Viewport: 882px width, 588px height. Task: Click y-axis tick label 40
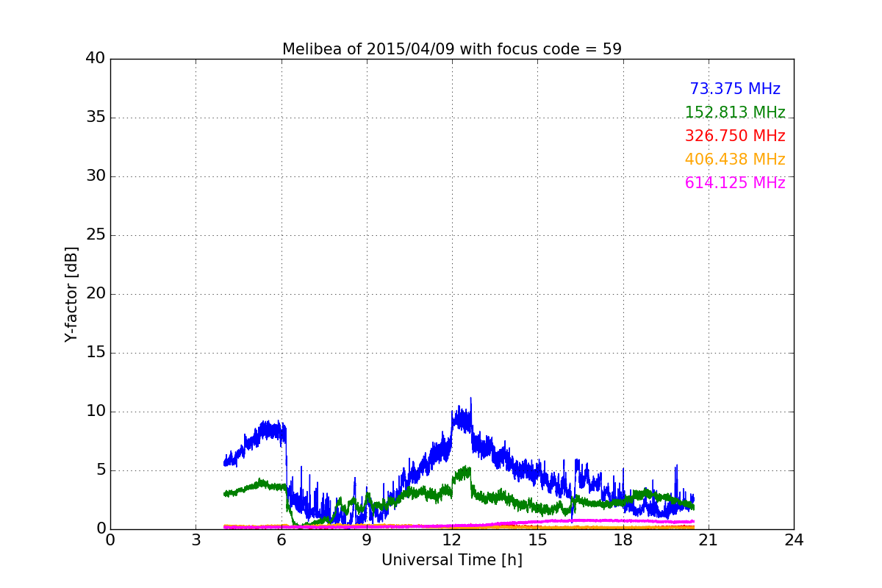[x=96, y=59]
